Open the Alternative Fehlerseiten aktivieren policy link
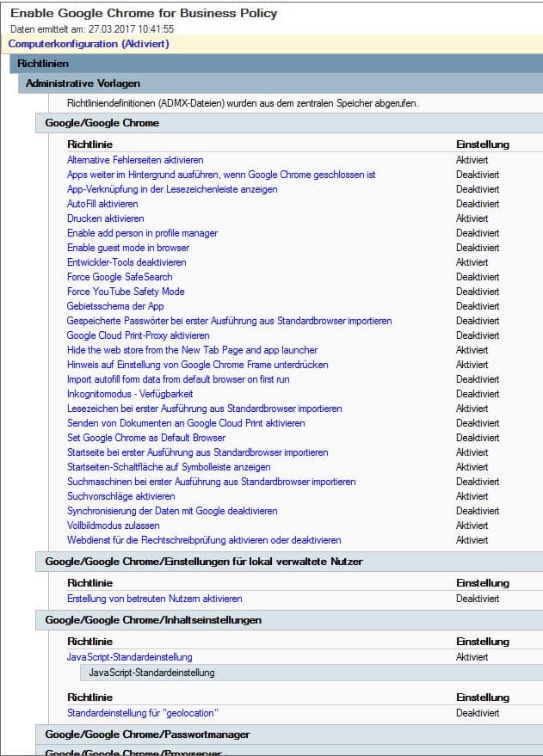 pos(135,160)
